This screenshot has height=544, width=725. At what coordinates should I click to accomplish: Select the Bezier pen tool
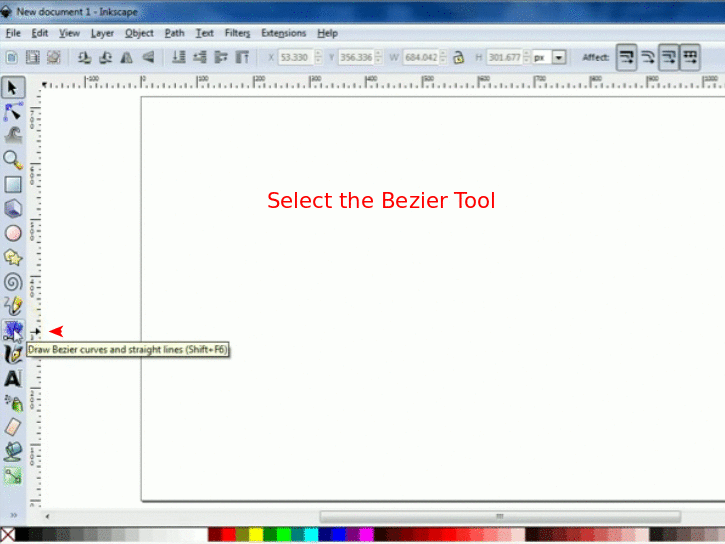point(12,330)
